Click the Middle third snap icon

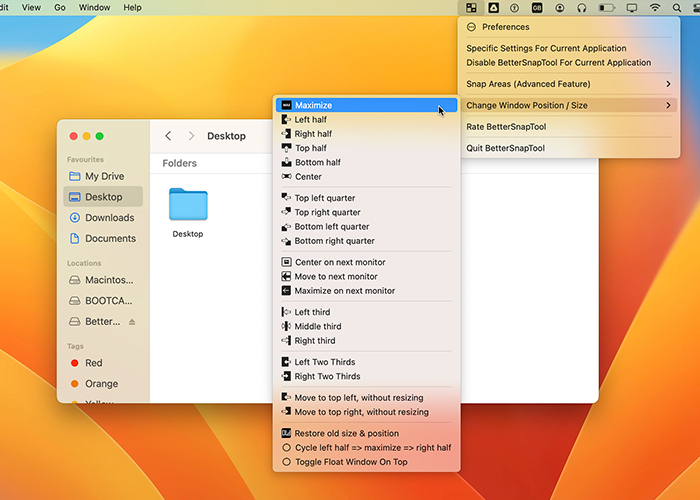[286, 326]
